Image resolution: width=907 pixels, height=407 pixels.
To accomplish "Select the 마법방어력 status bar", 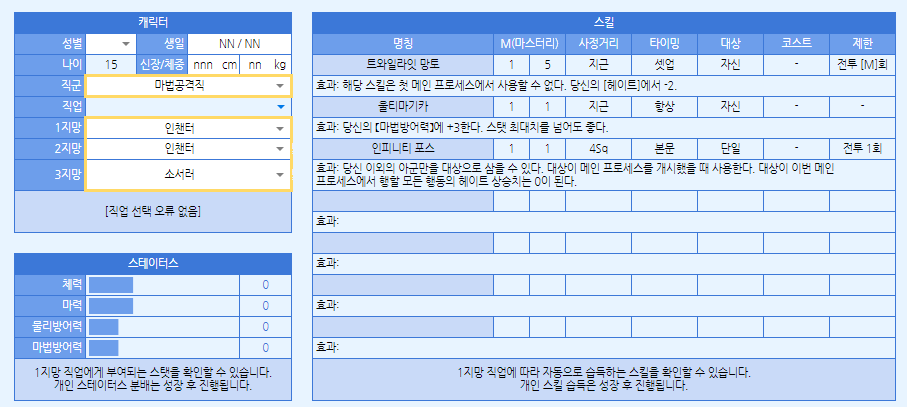I will point(104,347).
